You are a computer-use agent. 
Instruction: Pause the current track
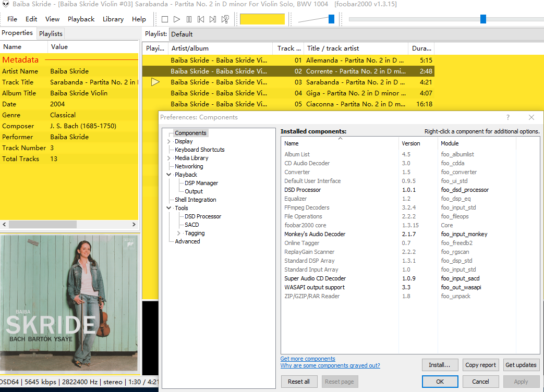189,19
